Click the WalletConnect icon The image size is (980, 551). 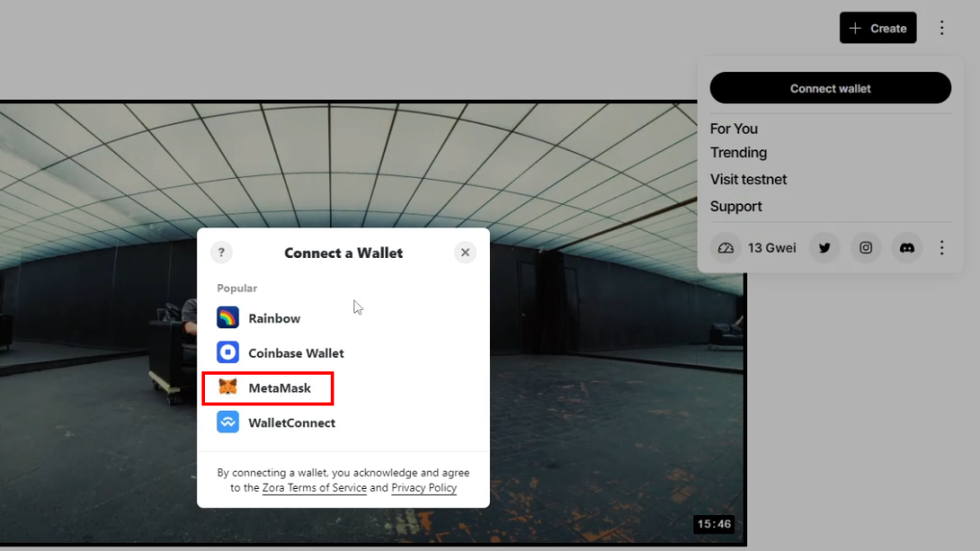point(227,422)
